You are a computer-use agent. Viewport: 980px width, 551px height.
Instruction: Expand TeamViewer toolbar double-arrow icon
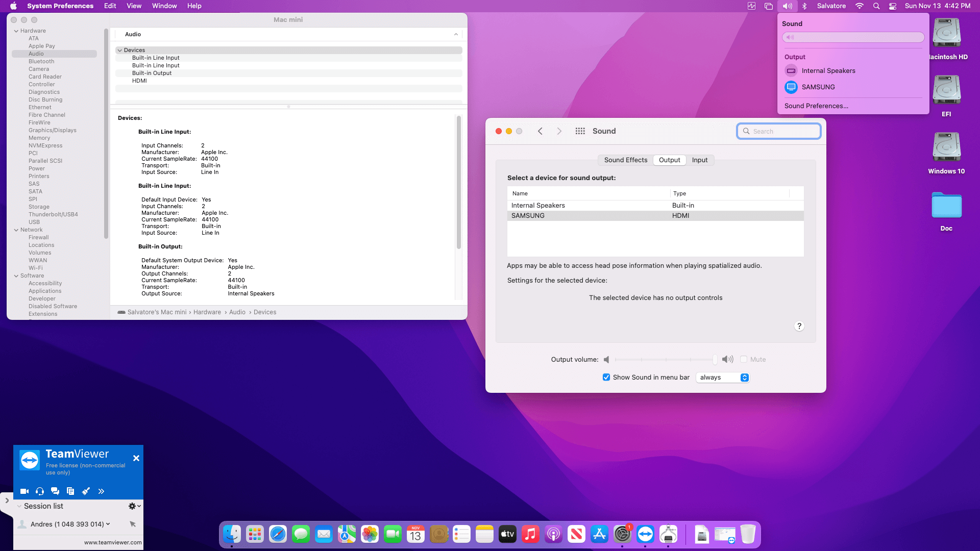(101, 491)
